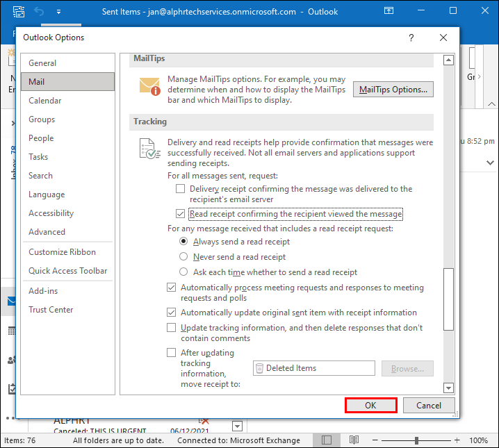Click the 100% zoom level

click(479, 440)
